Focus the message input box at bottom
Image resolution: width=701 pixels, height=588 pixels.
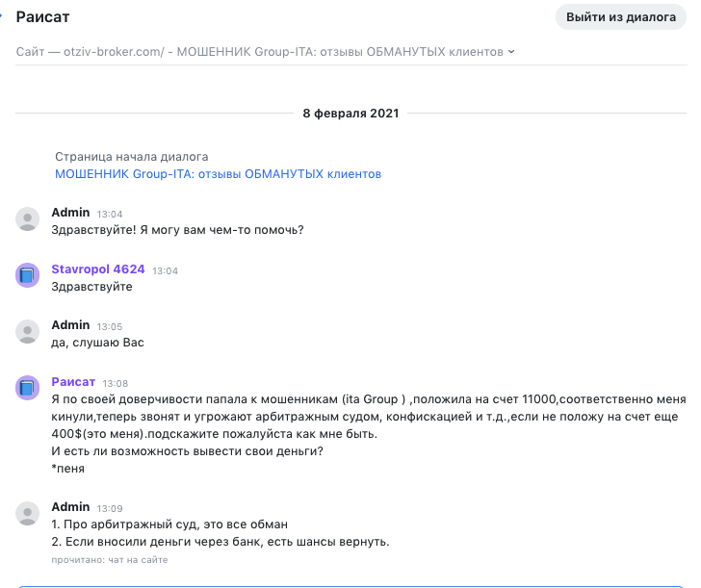(x=350, y=587)
